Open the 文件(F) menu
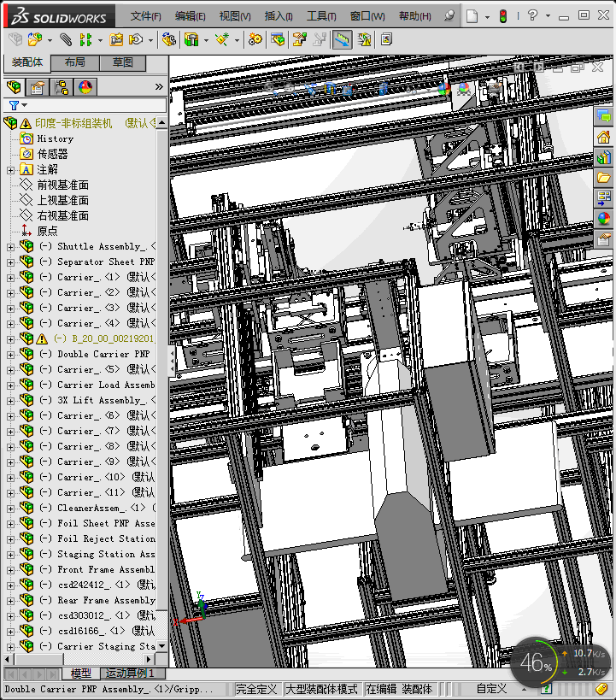 click(x=145, y=16)
